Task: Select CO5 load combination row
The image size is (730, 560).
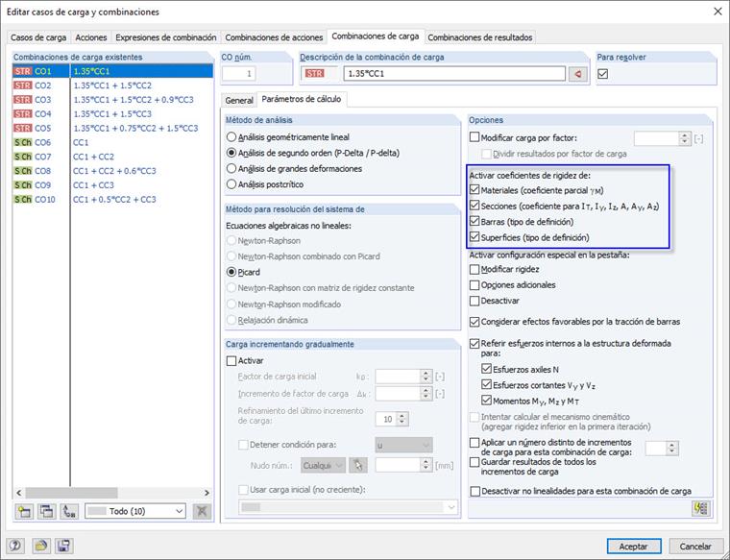Action: (112, 128)
